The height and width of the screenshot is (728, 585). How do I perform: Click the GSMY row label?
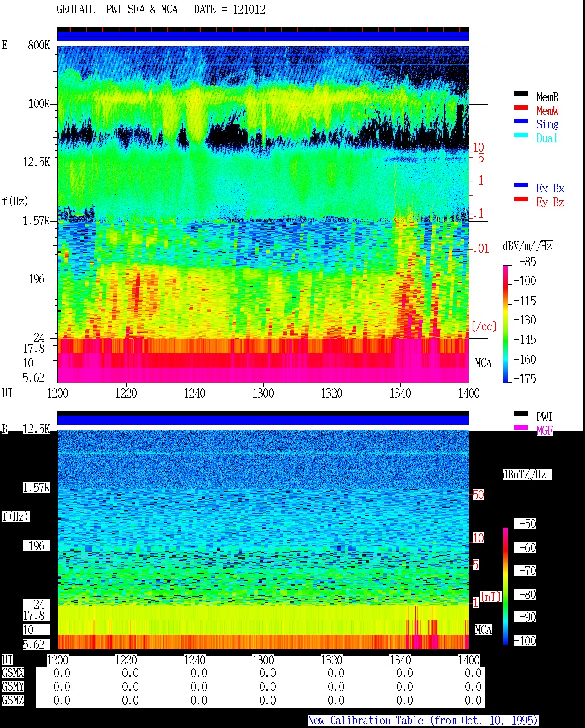point(13,687)
